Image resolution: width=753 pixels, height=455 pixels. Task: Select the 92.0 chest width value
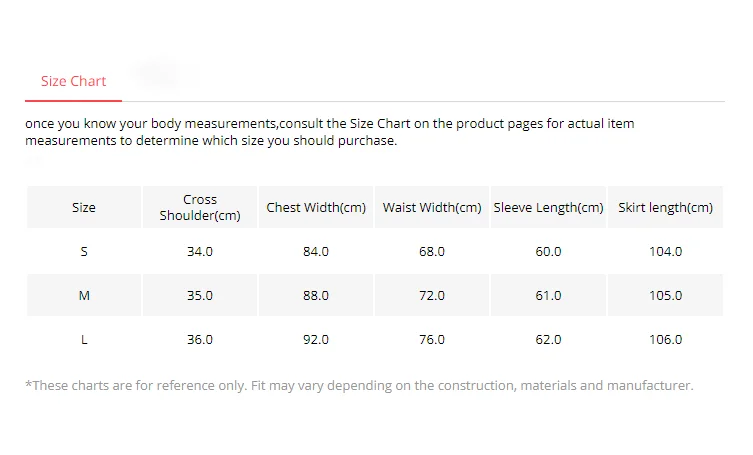pos(316,339)
